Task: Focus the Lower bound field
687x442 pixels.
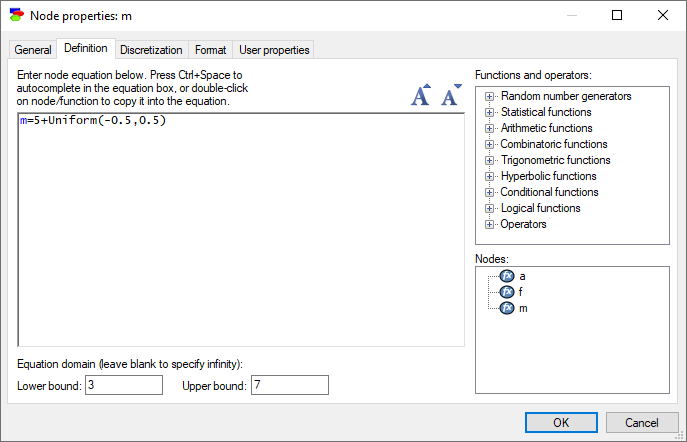Action: (124, 385)
